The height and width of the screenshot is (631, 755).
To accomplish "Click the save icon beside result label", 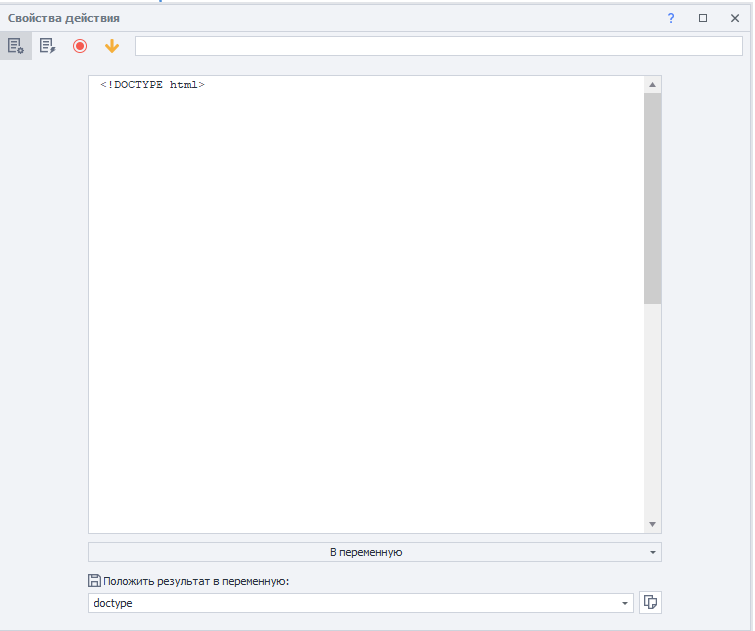I will [x=94, y=581].
